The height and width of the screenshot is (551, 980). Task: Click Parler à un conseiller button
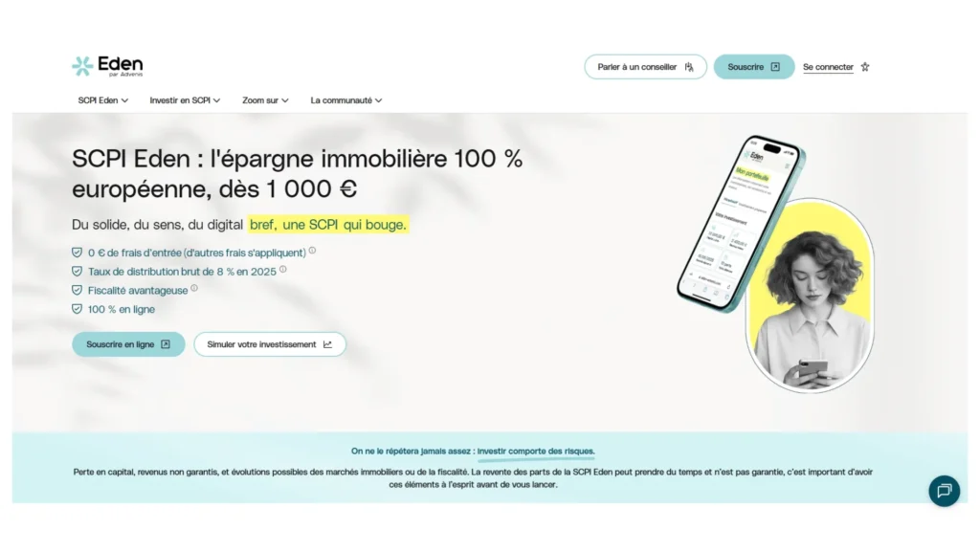click(645, 67)
